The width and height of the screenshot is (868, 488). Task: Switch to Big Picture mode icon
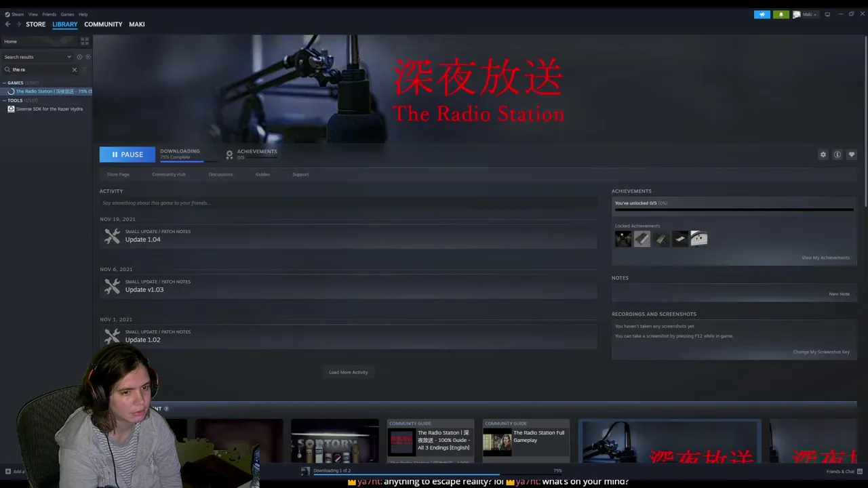point(827,14)
